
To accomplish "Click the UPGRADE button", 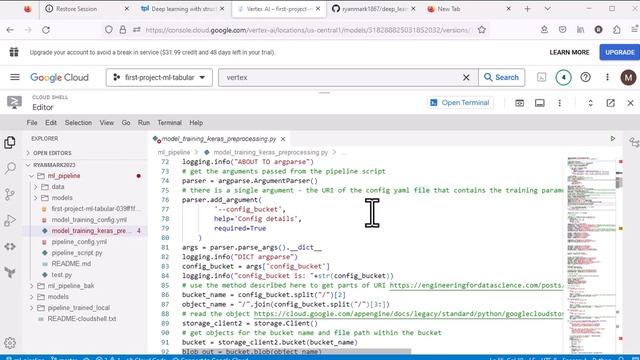I will click(x=620, y=52).
